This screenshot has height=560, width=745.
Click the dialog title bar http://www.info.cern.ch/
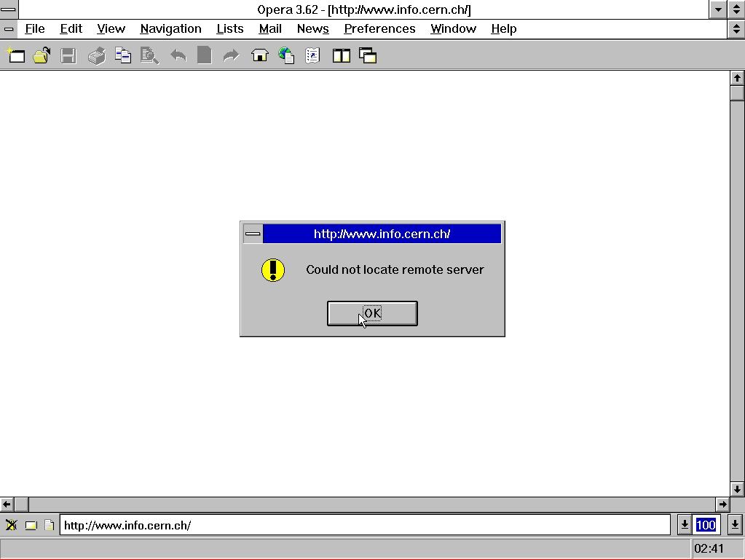coord(382,234)
